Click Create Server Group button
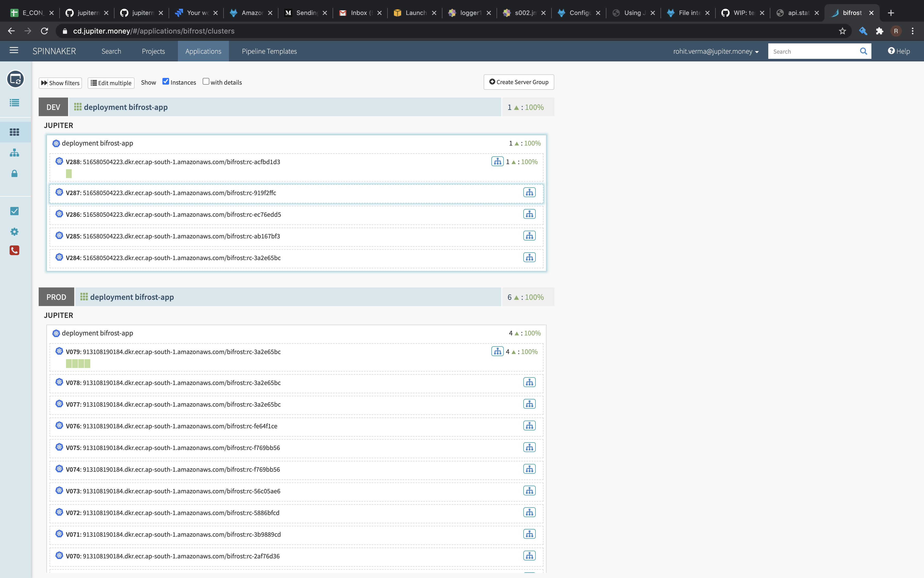 (519, 82)
